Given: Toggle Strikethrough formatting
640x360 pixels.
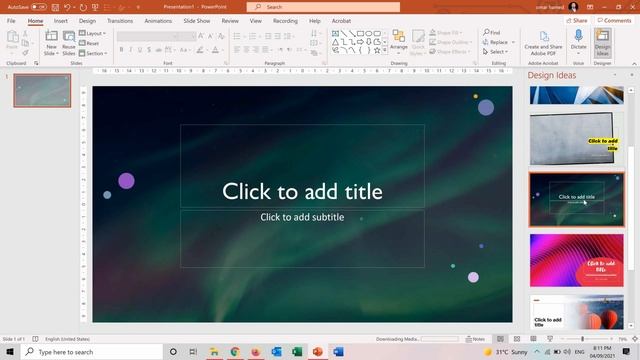Looking at the screenshot, I should [x=158, y=50].
